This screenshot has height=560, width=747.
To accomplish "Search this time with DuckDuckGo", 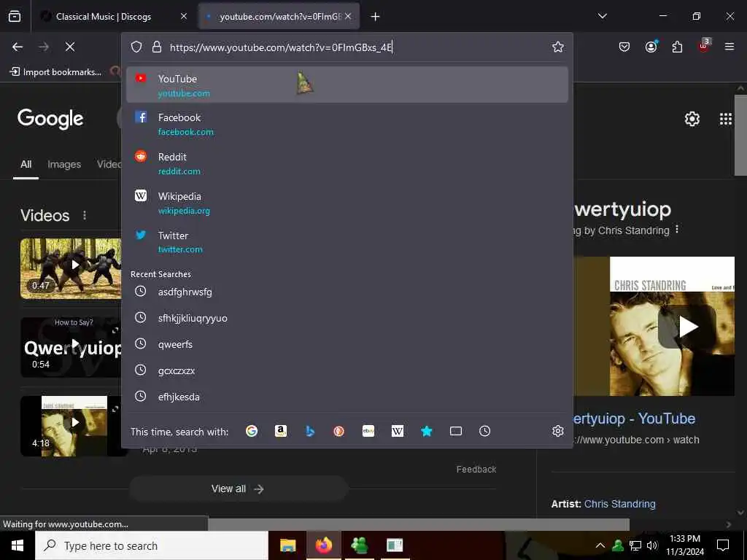I will click(338, 431).
